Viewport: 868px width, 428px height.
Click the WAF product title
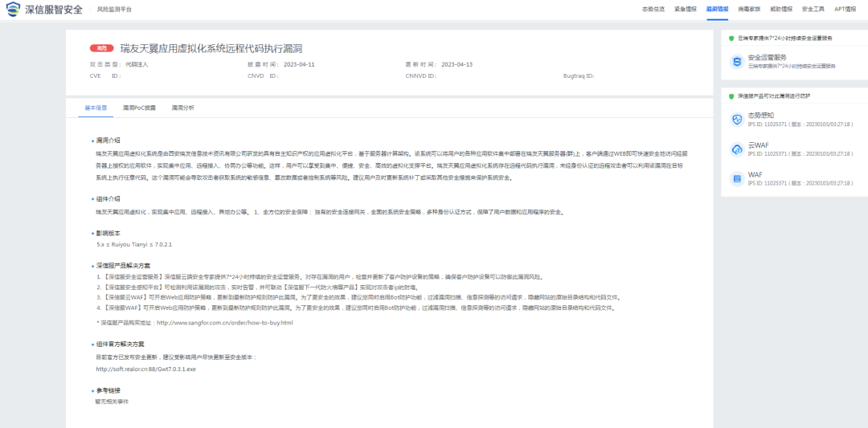755,175
